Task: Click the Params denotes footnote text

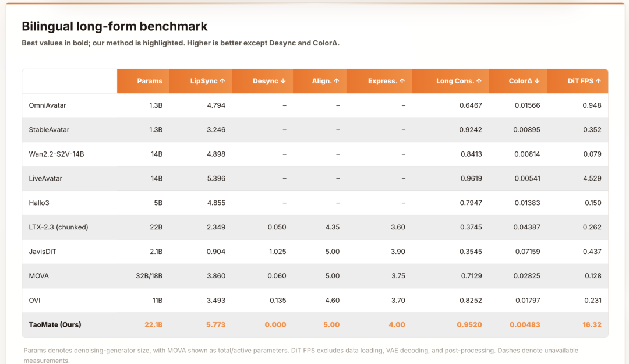Action: point(301,355)
